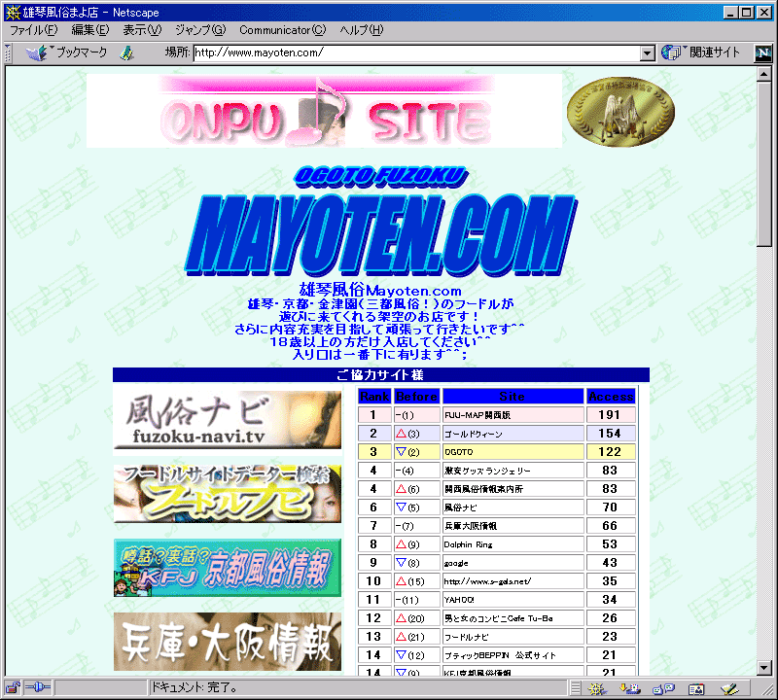Screen dimensions: 778x700
Task: Toggle the component bar handle icon
Action: pyautogui.click(x=575, y=688)
